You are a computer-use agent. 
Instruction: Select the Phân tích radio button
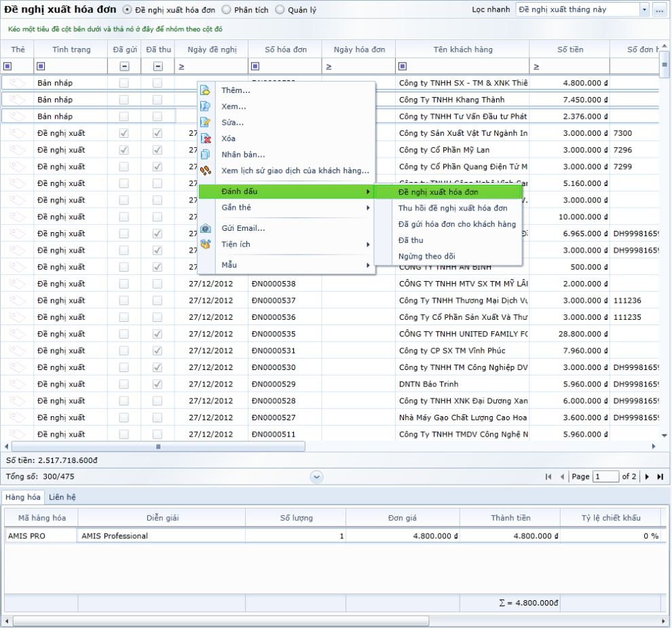coord(227,10)
